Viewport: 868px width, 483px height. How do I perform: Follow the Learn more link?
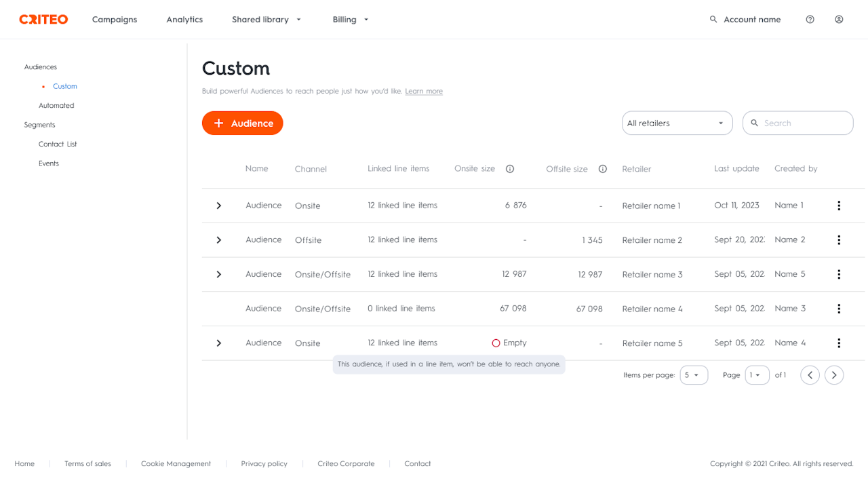pyautogui.click(x=424, y=92)
